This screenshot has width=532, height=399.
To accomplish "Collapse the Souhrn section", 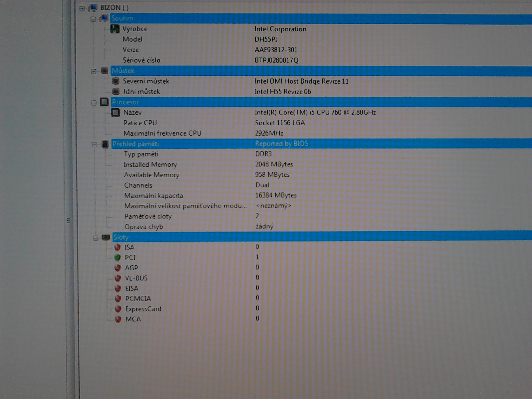I will [93, 19].
